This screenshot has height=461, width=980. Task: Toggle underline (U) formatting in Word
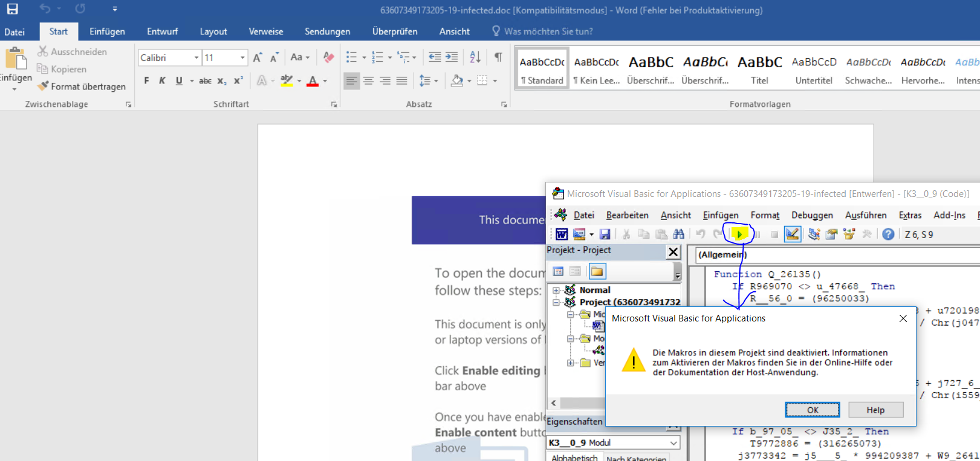(x=179, y=80)
